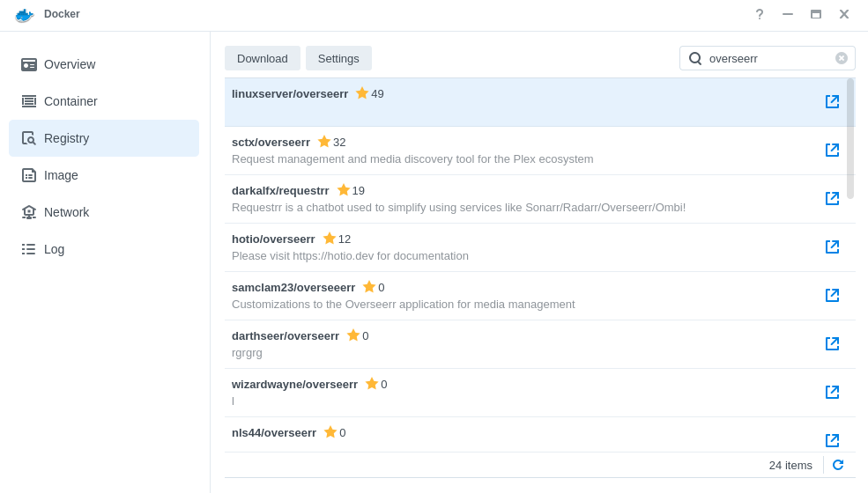Open external link for darkalfx/requestrr
The image size is (868, 493).
tap(832, 198)
